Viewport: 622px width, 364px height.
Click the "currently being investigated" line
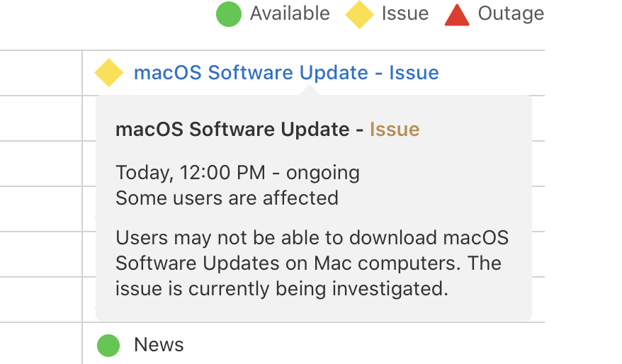coord(282,288)
